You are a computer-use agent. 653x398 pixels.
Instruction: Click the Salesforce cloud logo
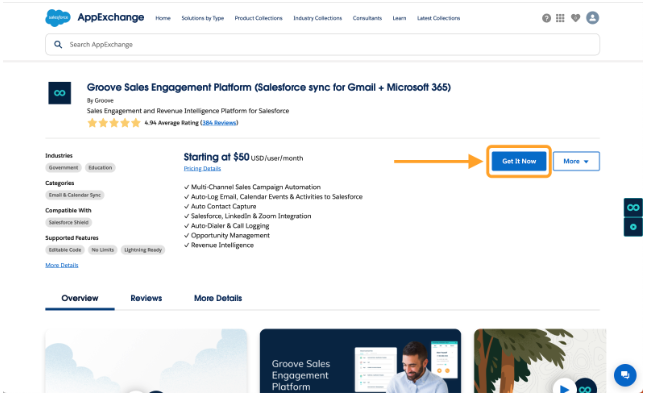58,18
